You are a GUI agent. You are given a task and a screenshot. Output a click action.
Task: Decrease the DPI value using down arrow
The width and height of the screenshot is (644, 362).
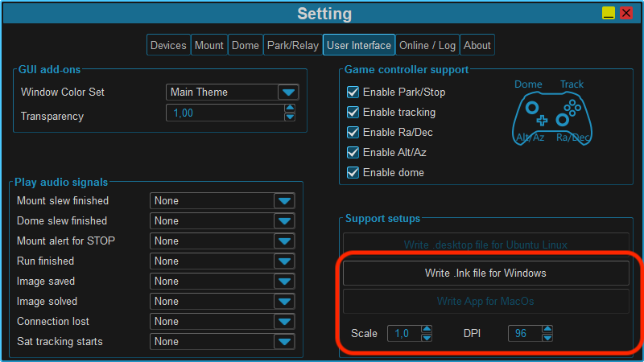tap(547, 338)
